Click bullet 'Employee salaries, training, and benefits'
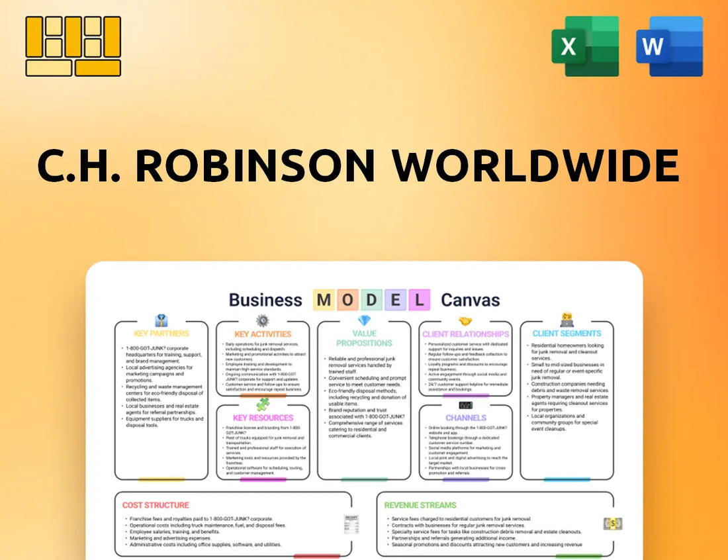Viewport: 728px width, 560px height. 174,532
